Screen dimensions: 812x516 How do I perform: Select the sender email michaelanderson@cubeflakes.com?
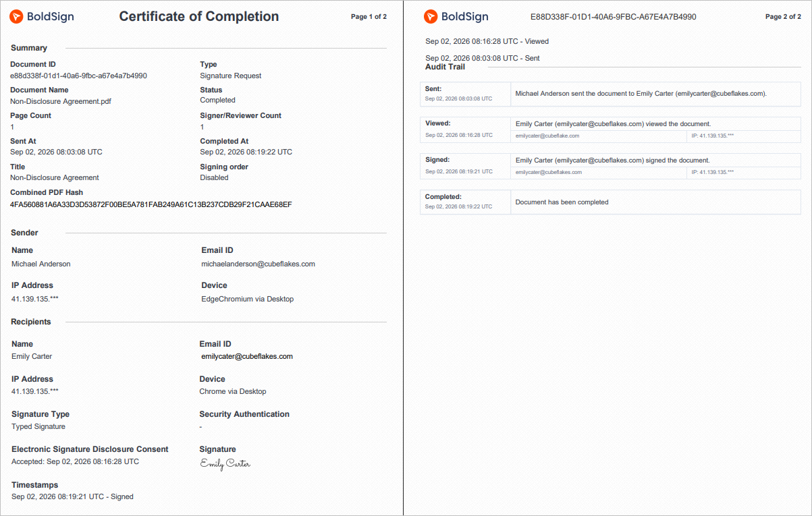pyautogui.click(x=258, y=264)
